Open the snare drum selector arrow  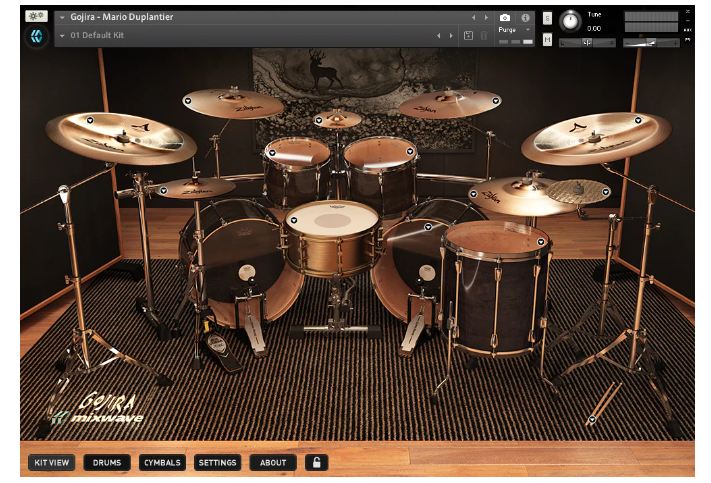click(x=294, y=220)
